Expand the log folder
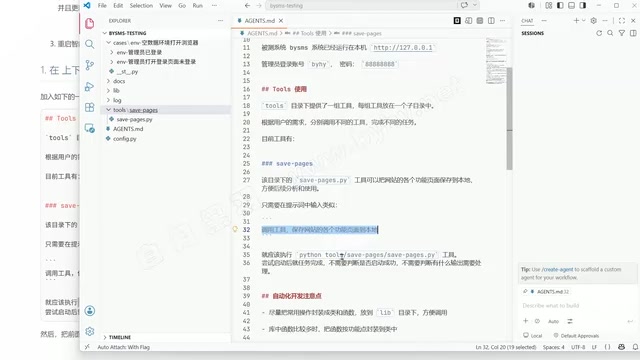 click(x=109, y=100)
